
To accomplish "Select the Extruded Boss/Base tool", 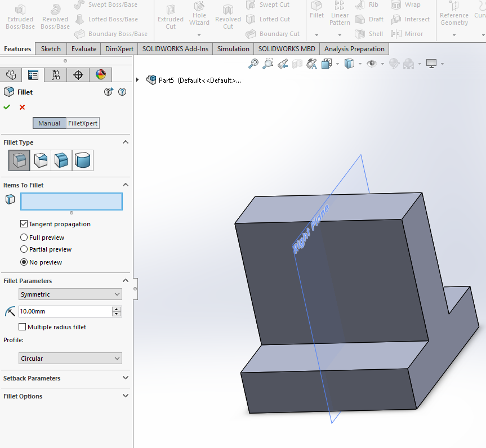I will coord(20,17).
